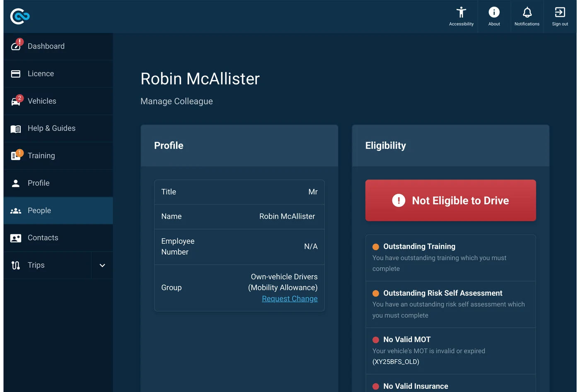The image size is (580, 392).
Task: Click the No Valid MOT heading
Action: pyautogui.click(x=407, y=339)
